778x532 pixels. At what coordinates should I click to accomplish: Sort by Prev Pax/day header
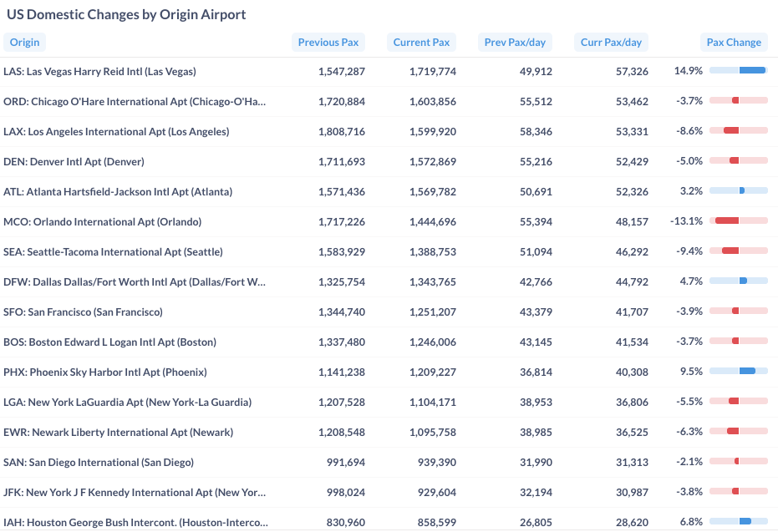click(516, 43)
